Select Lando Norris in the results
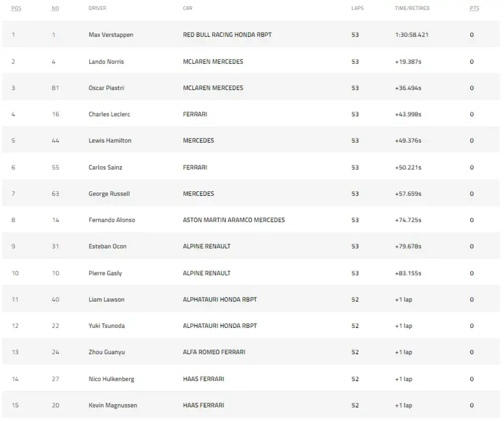Viewport: 504px width, 421px height. point(106,62)
